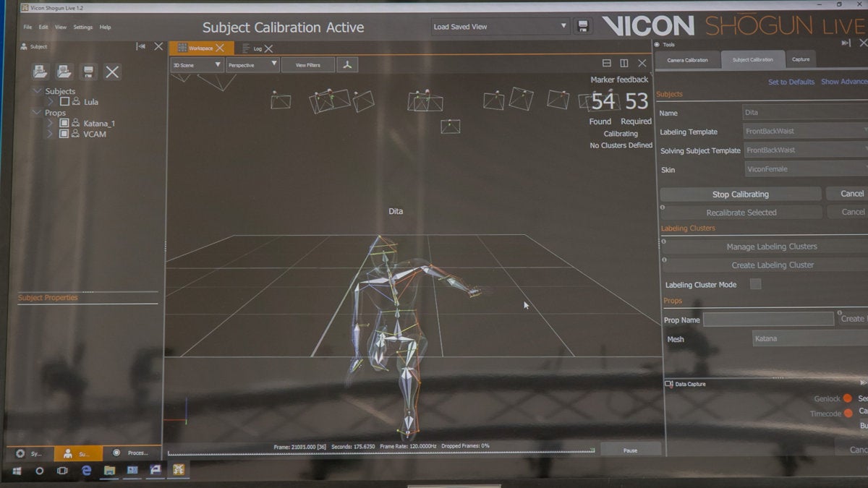This screenshot has width=868, height=488.
Task: Click the info icon beside Manage Labeling Clusters
Action: pos(663,241)
